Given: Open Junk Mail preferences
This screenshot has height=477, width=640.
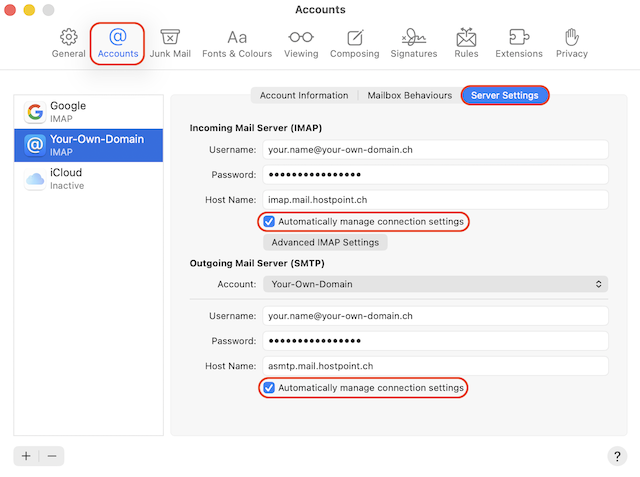Looking at the screenshot, I should tap(170, 43).
